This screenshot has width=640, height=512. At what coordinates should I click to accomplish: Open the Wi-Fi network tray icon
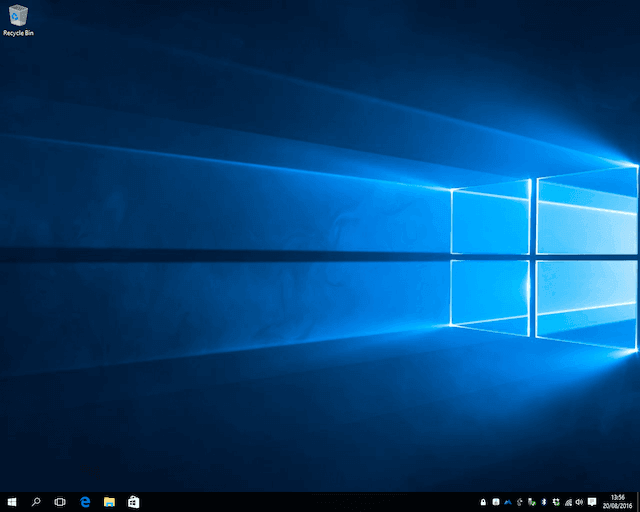click(x=568, y=502)
